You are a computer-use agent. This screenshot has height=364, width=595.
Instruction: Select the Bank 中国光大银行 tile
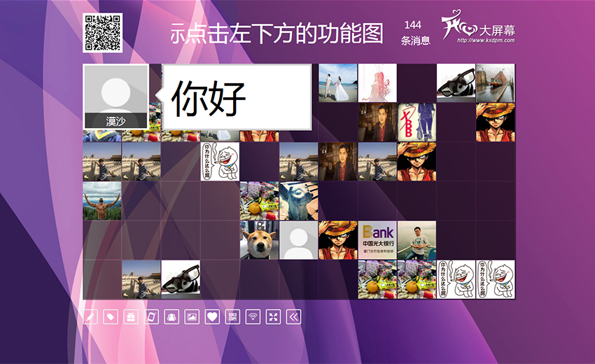pos(377,241)
